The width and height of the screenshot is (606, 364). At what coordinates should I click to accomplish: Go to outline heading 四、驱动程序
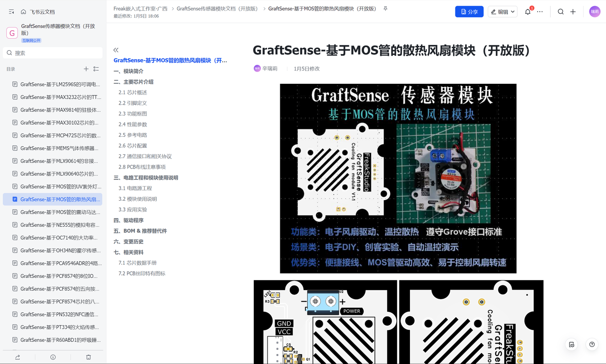[128, 220]
